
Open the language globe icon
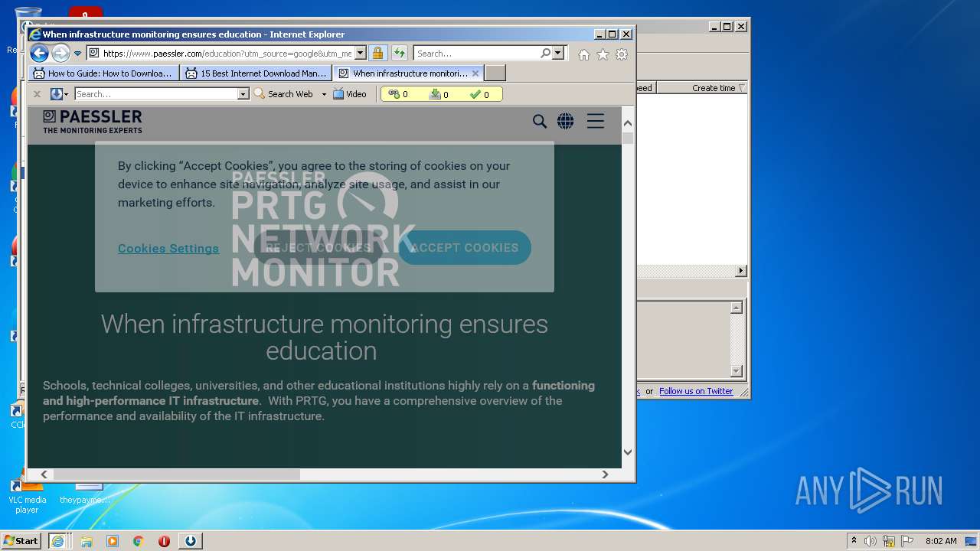pyautogui.click(x=565, y=121)
